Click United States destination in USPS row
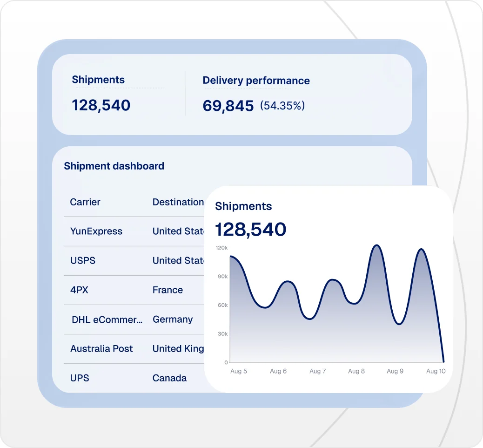 178,260
